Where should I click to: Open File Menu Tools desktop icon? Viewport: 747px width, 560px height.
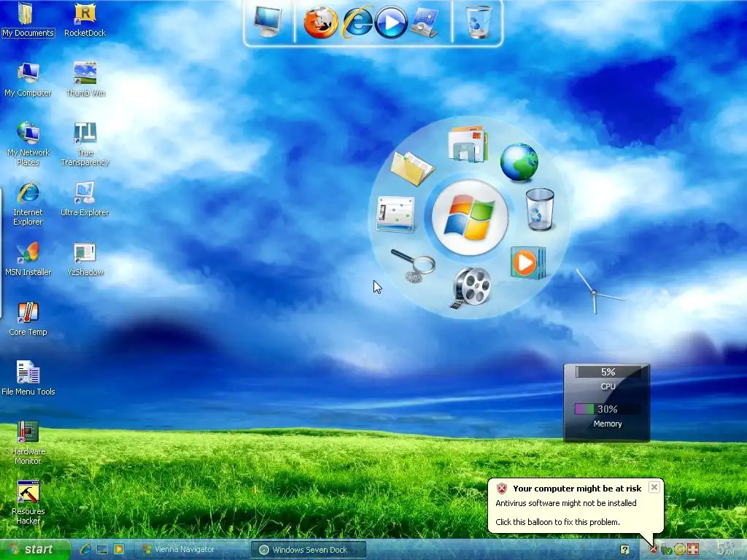click(28, 378)
